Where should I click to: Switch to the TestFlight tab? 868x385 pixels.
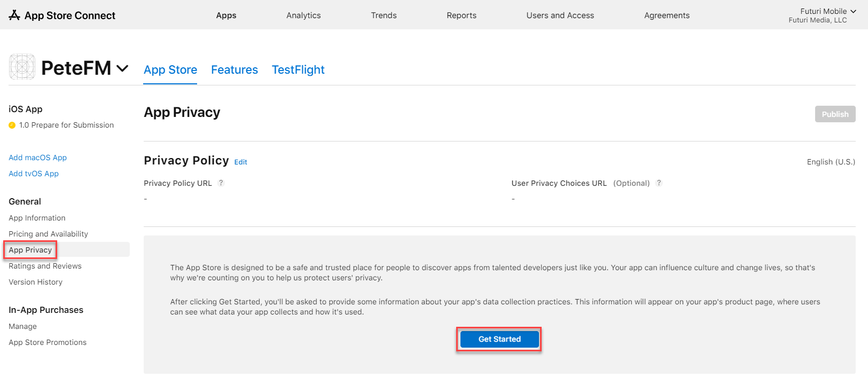tap(298, 70)
